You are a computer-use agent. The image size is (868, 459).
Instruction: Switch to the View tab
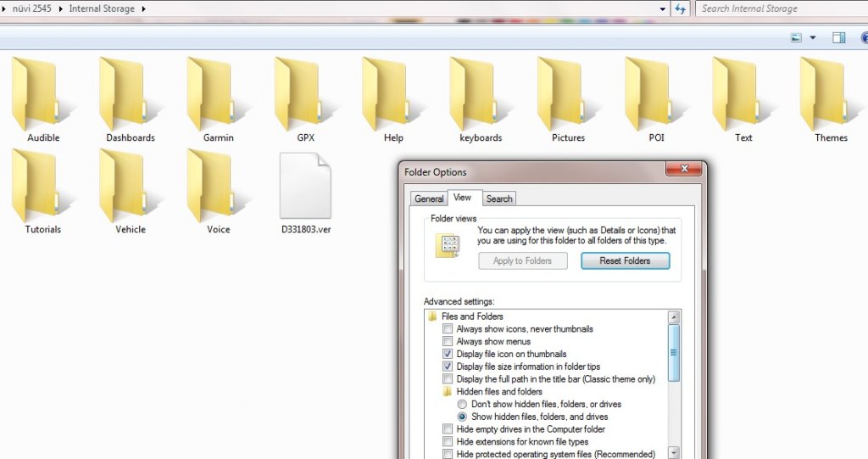462,198
